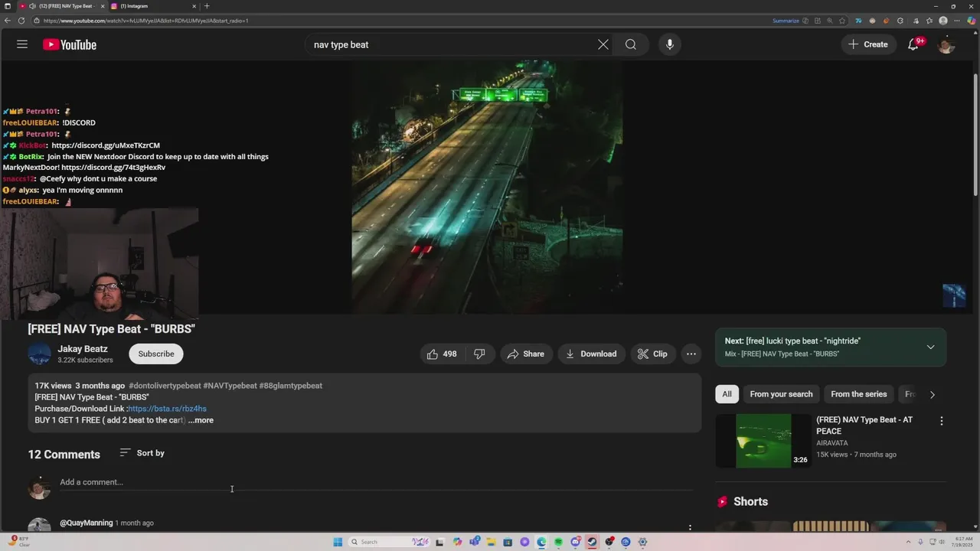Open the YouTube hamburger guide menu

(x=22, y=44)
